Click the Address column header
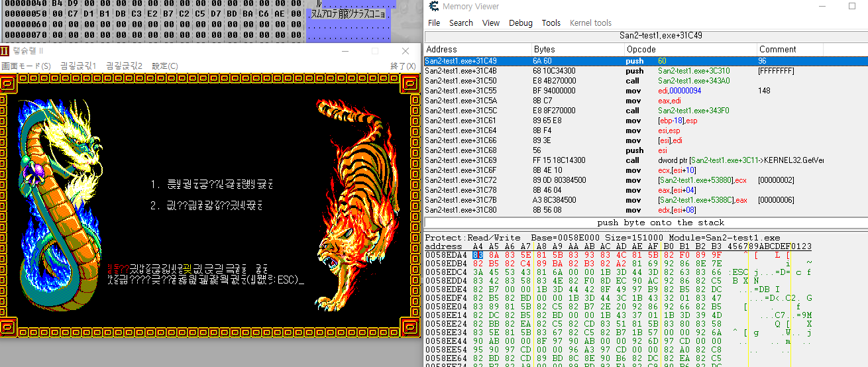 [478, 49]
